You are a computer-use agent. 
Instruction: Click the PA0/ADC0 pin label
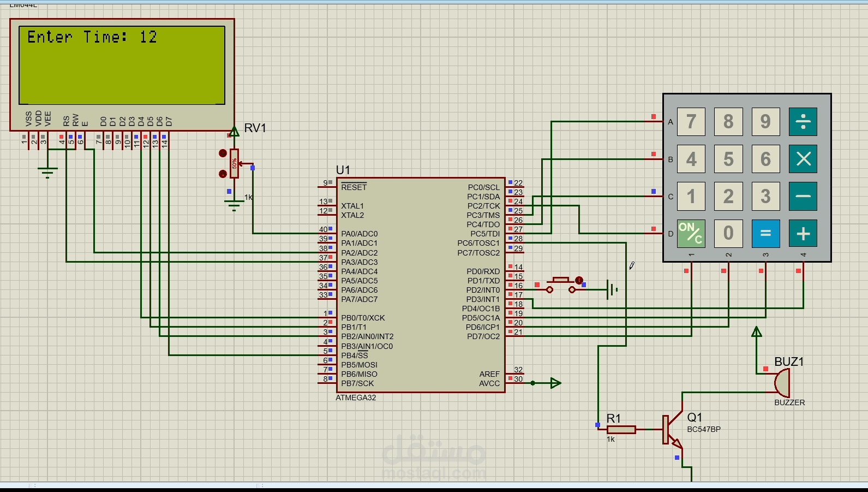click(360, 234)
